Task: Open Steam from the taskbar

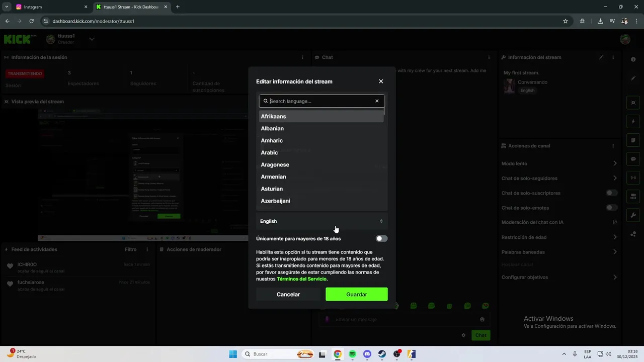Action: pyautogui.click(x=382, y=354)
